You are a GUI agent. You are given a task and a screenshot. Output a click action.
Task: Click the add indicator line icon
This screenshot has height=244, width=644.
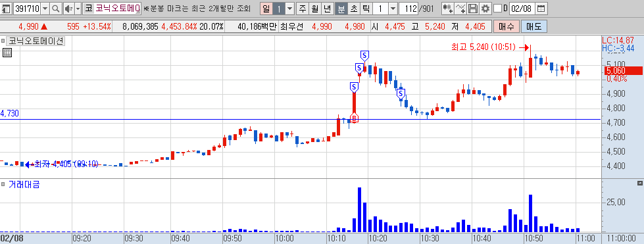(461, 8)
